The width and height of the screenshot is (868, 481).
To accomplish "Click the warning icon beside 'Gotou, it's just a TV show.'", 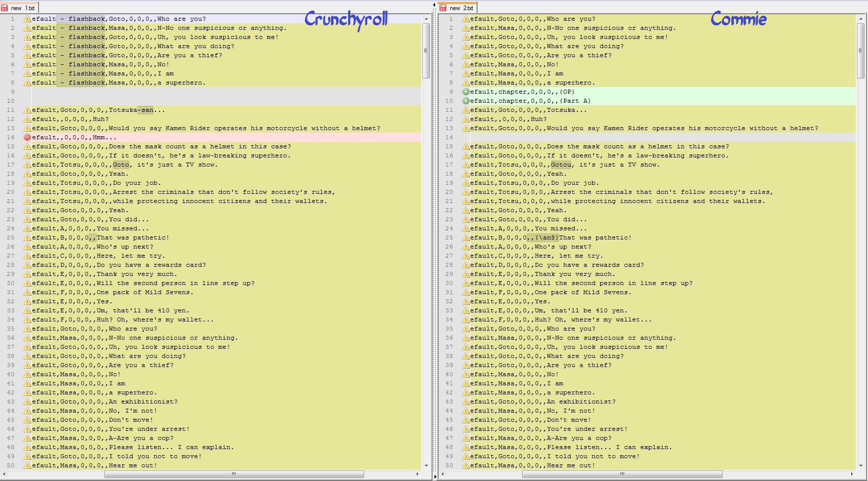I will click(x=465, y=165).
